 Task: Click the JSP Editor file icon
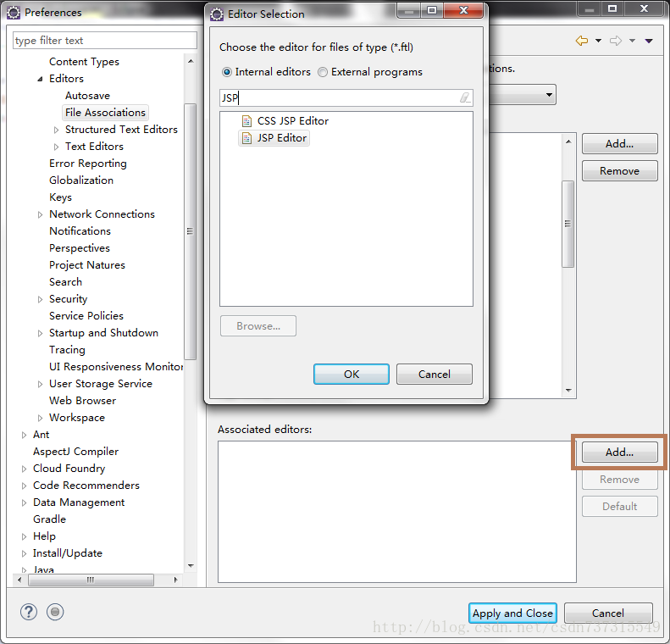[247, 138]
